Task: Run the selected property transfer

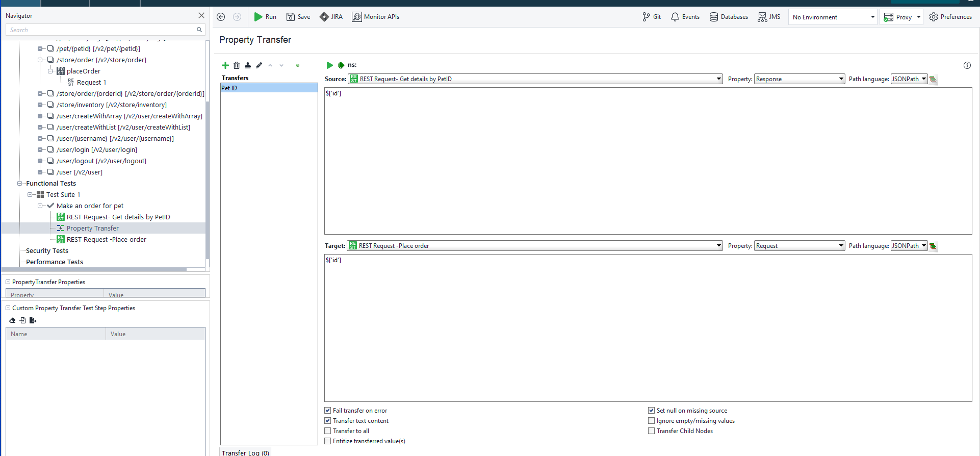Action: point(329,65)
